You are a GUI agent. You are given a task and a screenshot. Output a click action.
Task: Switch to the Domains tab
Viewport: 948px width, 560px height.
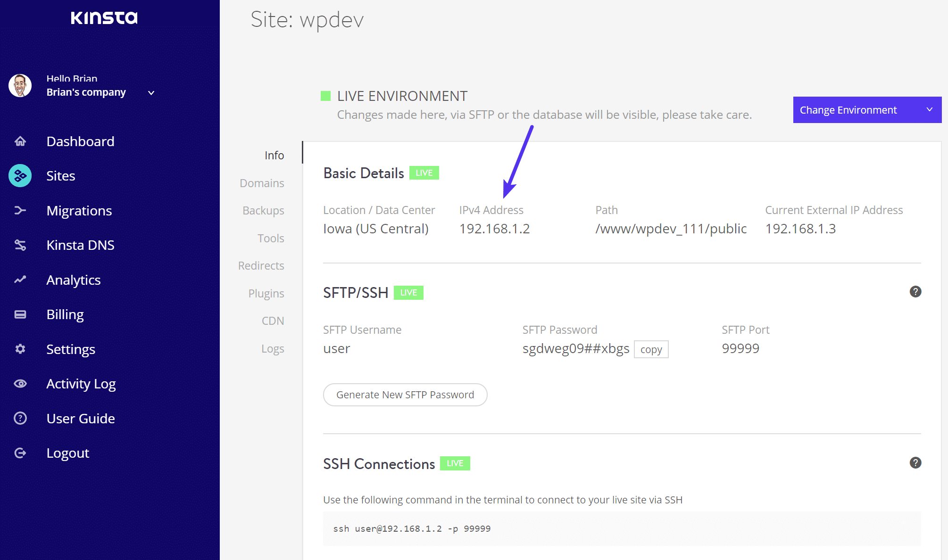tap(262, 183)
